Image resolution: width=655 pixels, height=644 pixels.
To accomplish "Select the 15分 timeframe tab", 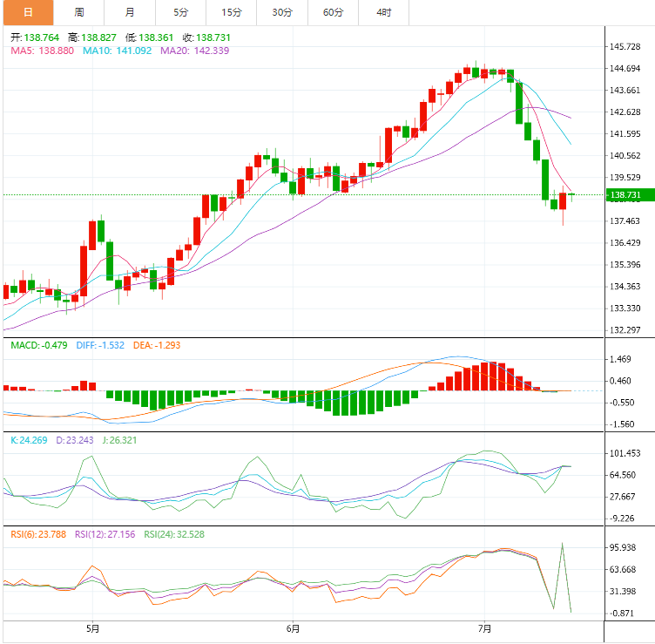I will [x=232, y=12].
